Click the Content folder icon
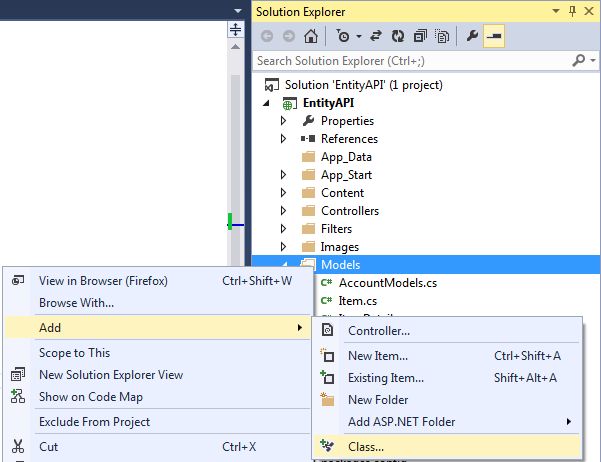This screenshot has height=462, width=601. [x=308, y=193]
